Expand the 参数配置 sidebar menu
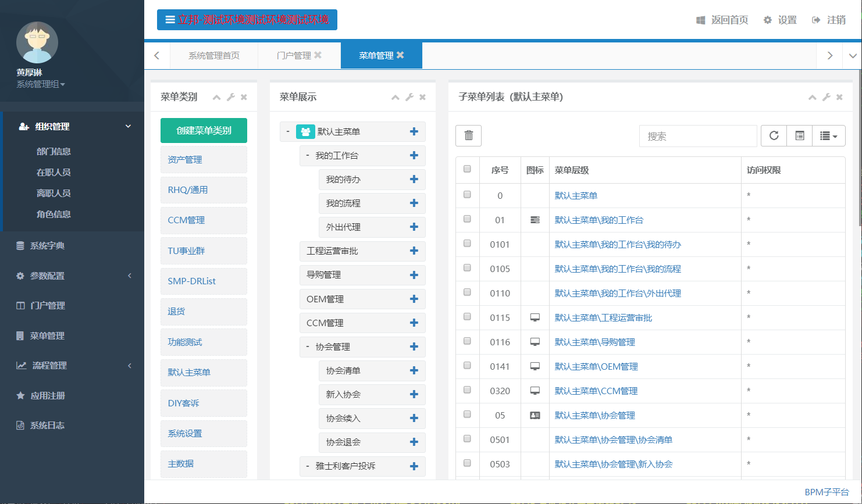This screenshot has width=862, height=504. click(73, 276)
